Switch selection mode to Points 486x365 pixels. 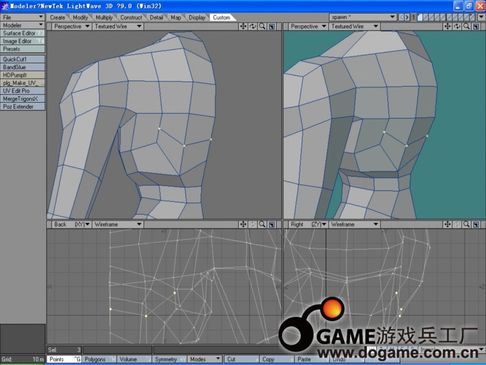64,359
